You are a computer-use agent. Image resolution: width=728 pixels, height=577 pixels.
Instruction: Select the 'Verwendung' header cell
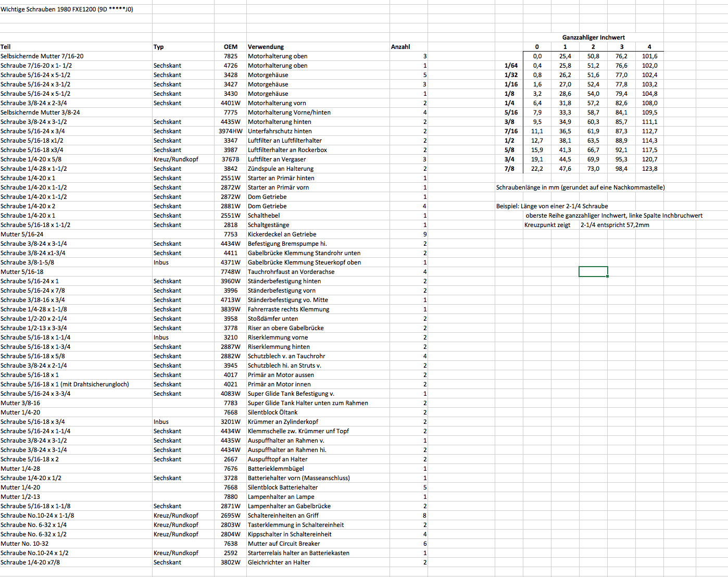tap(266, 47)
